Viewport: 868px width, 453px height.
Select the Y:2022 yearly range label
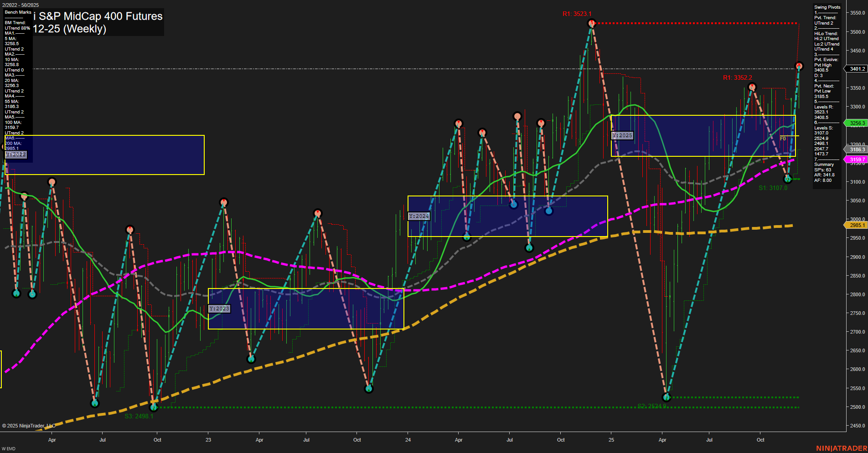tap(16, 154)
